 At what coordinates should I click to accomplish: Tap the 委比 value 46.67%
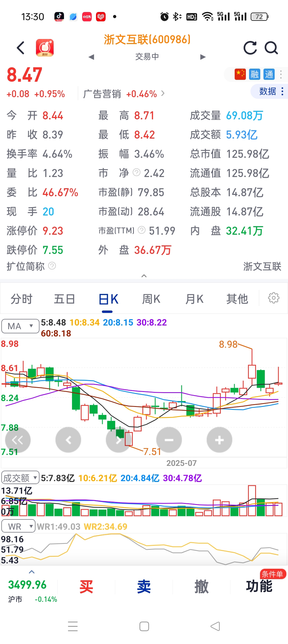pos(60,193)
